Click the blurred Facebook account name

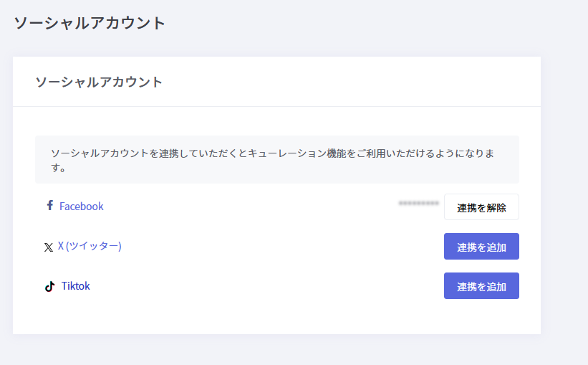tap(418, 204)
